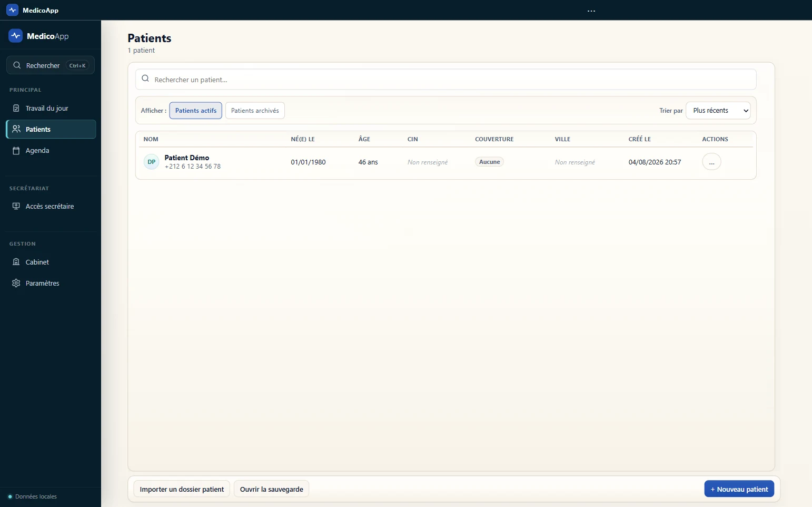
Task: Show active patients filter
Action: point(196,111)
